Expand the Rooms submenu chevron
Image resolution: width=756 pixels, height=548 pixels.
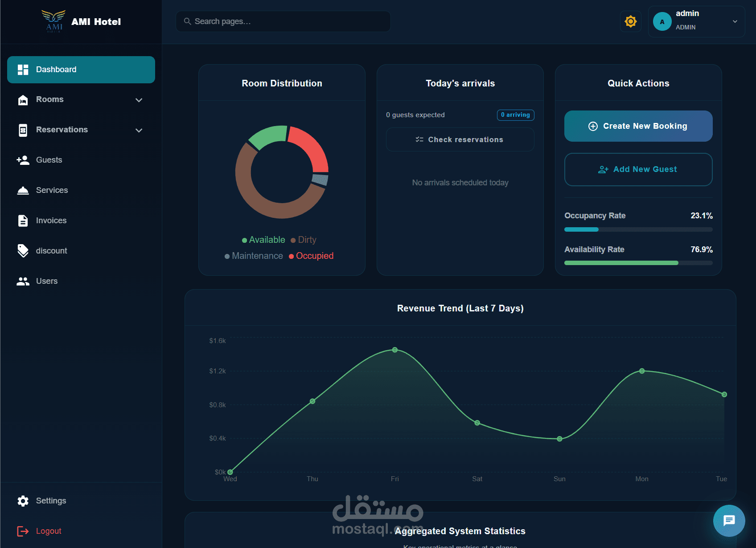click(x=139, y=100)
